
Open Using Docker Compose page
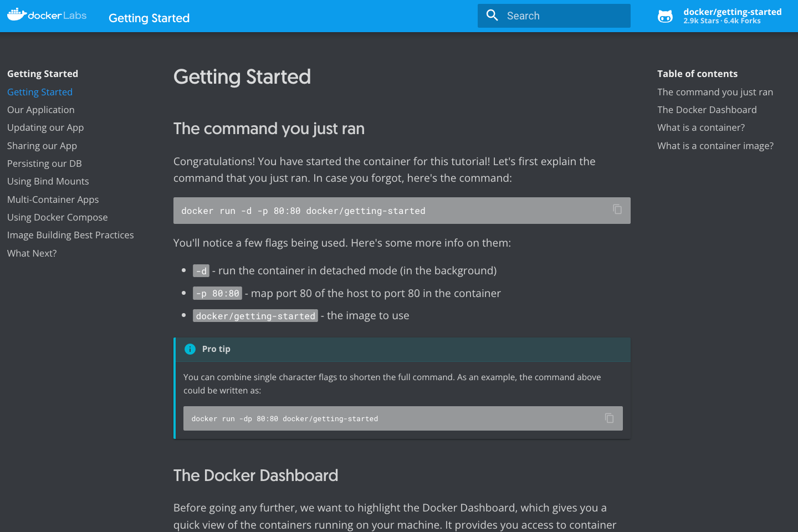58,217
